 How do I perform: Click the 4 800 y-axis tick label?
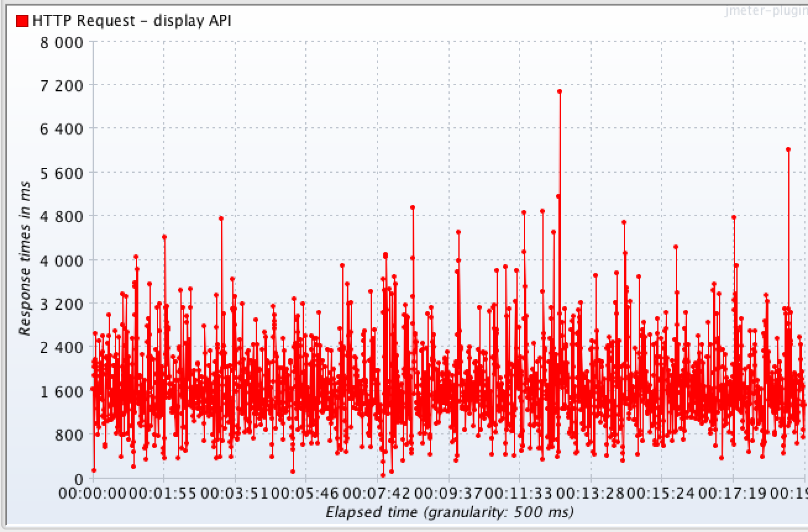click(x=61, y=217)
